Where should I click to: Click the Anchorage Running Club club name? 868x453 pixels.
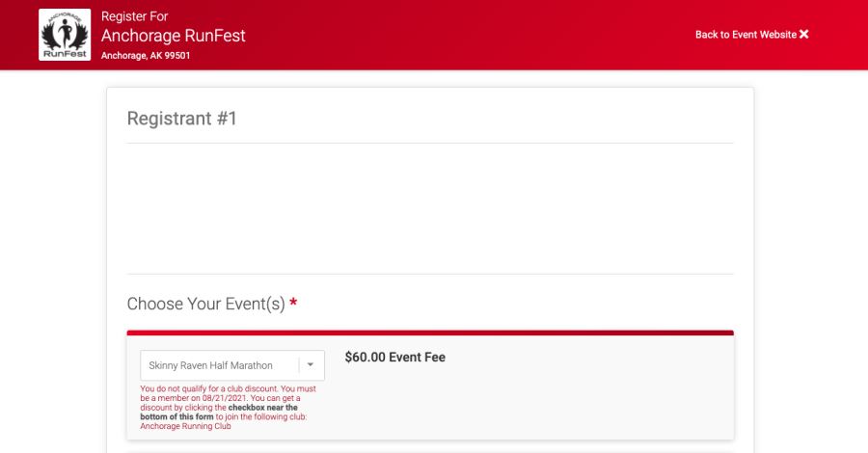coord(185,426)
